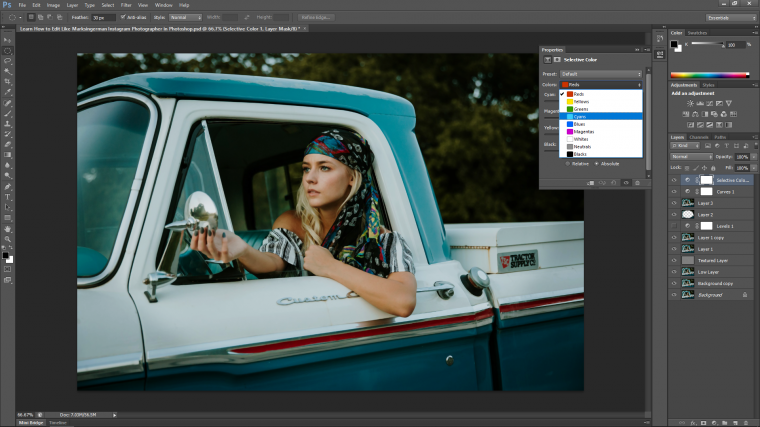Select the Horizontal Type tool

click(7, 197)
